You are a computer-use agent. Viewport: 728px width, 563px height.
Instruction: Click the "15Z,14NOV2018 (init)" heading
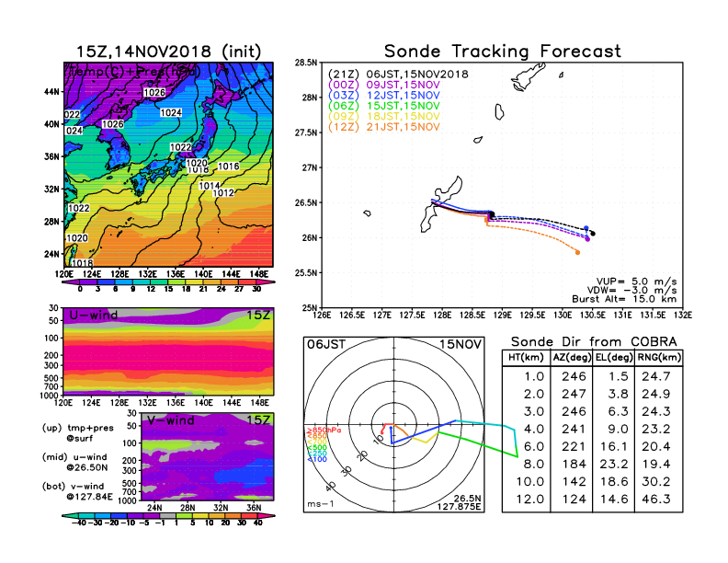pyautogui.click(x=168, y=52)
